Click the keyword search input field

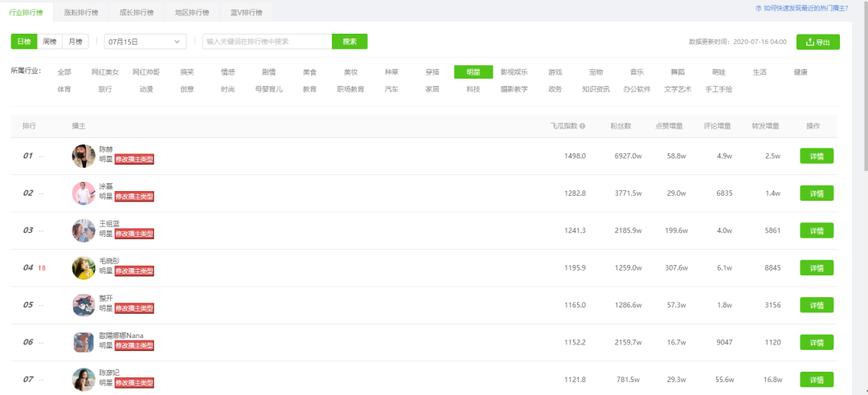[267, 42]
